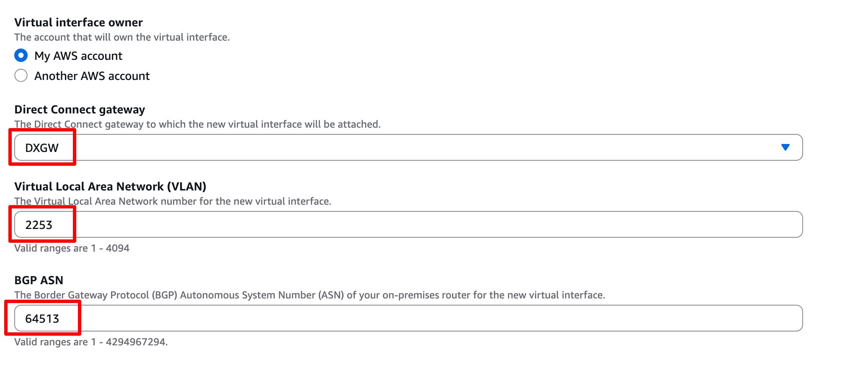Image resolution: width=868 pixels, height=365 pixels.
Task: Open the Direct Connect gateway dropdown
Action: pos(408,147)
